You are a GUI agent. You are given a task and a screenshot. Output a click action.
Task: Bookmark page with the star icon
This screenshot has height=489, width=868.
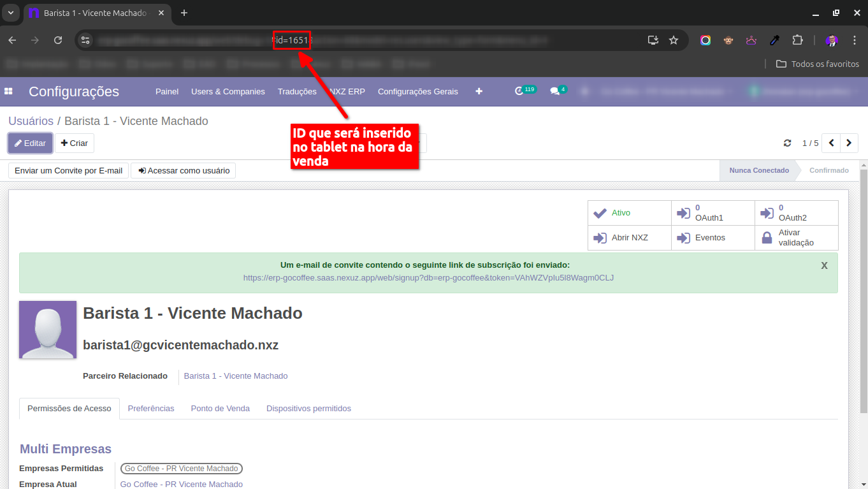674,40
